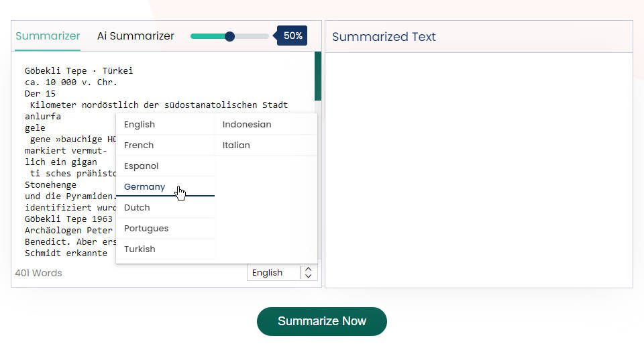This screenshot has height=350, width=644.
Task: Click the Summarize Now button
Action: coord(321,321)
